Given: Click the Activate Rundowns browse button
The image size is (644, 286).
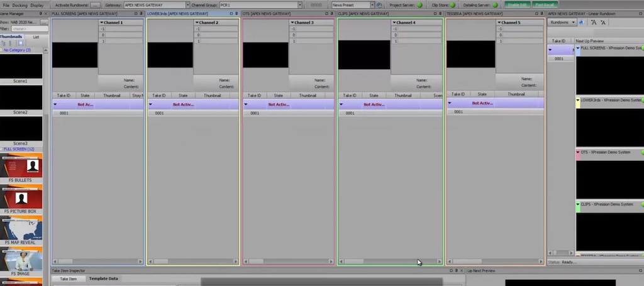Looking at the screenshot, I should tap(95, 5).
